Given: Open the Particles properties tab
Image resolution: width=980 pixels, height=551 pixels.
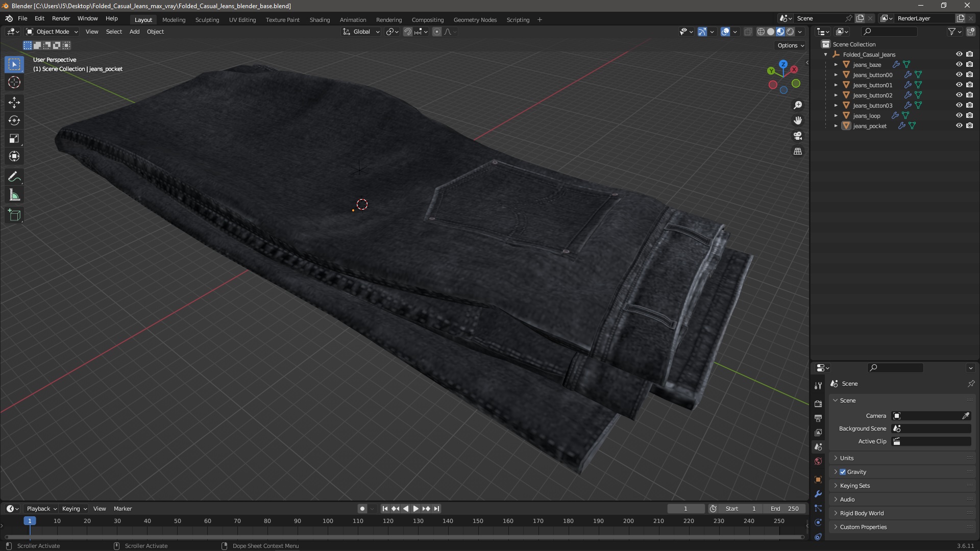Looking at the screenshot, I should [x=818, y=508].
